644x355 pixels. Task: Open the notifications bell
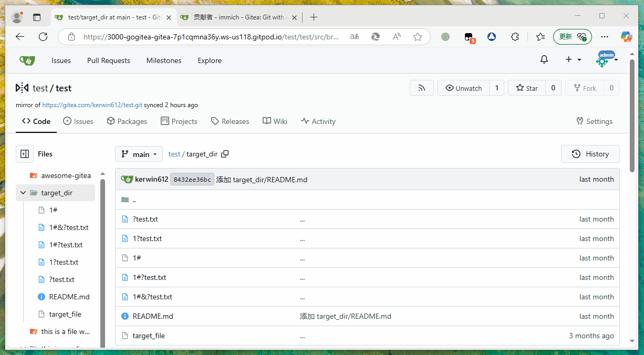tap(544, 60)
